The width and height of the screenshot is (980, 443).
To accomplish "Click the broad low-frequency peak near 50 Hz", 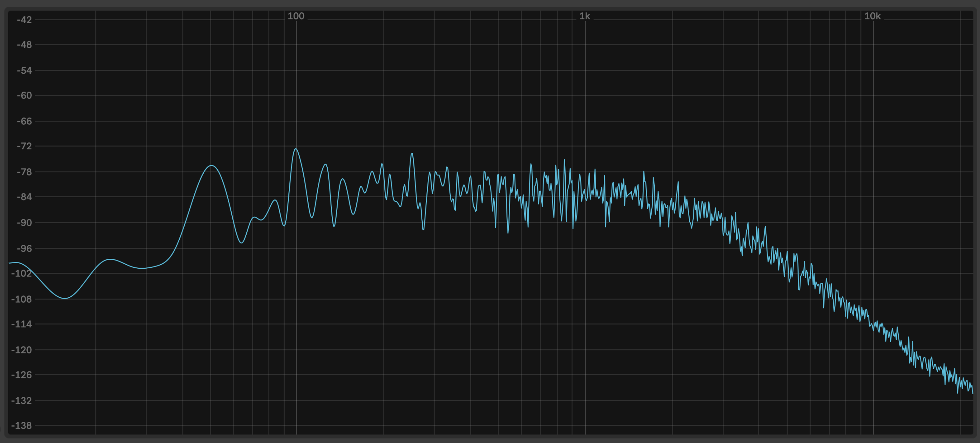I will (x=212, y=166).
